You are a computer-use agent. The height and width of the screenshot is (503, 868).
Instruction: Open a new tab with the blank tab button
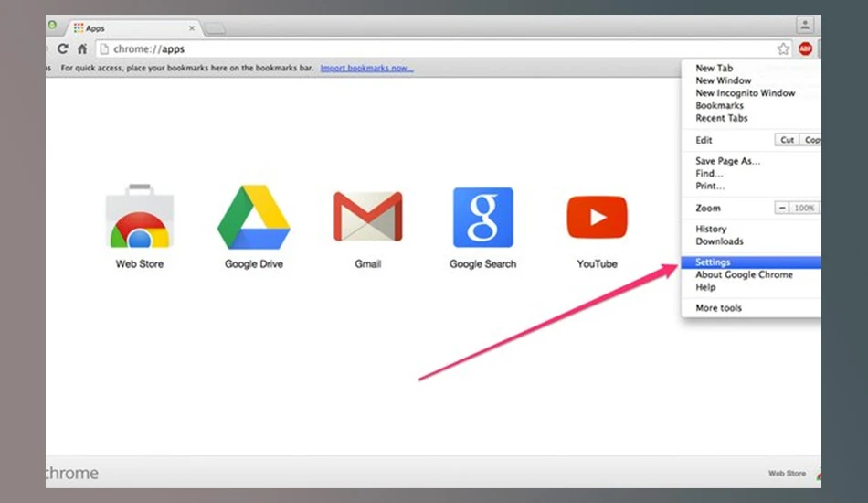[215, 28]
